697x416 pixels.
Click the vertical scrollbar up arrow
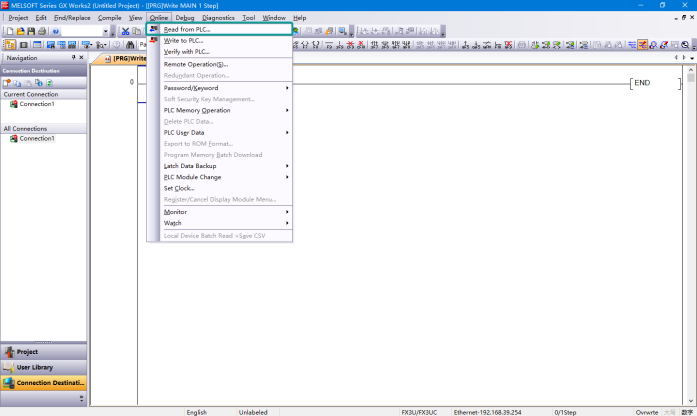tap(690, 70)
